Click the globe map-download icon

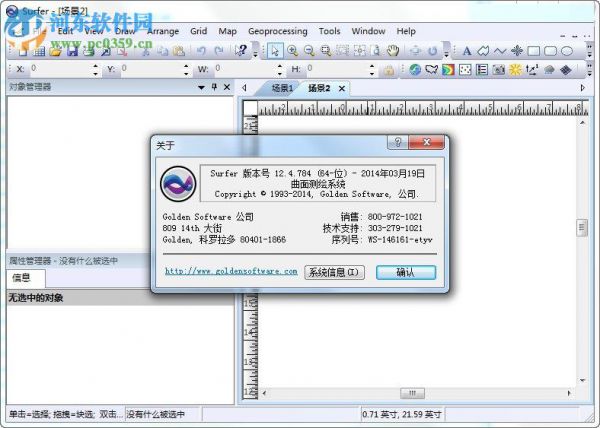tap(415, 70)
